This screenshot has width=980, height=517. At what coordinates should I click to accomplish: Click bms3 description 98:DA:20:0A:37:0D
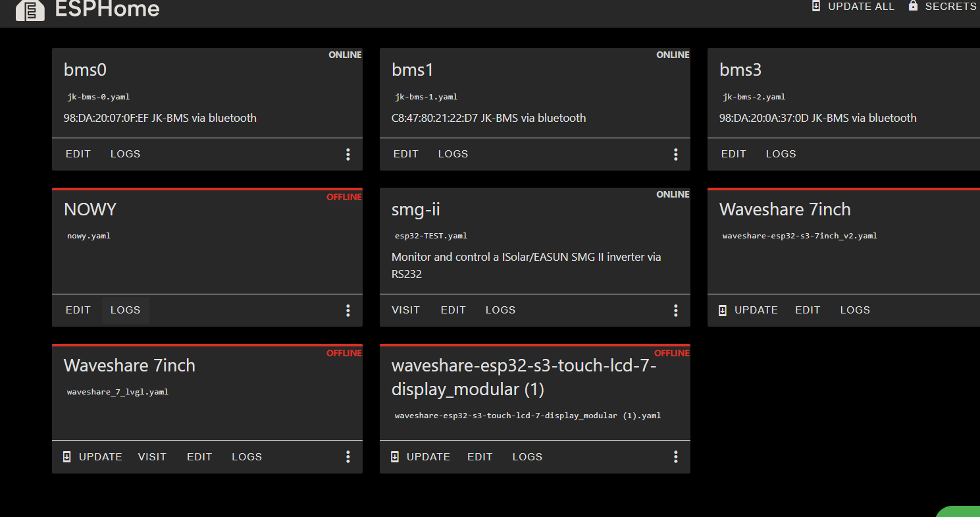tap(817, 118)
